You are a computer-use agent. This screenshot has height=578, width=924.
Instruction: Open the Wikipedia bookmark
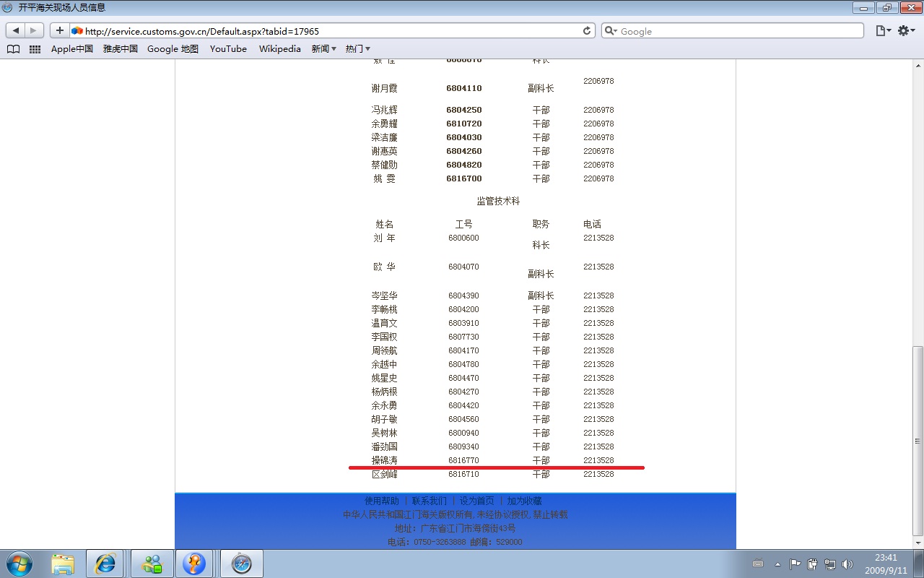tap(279, 49)
